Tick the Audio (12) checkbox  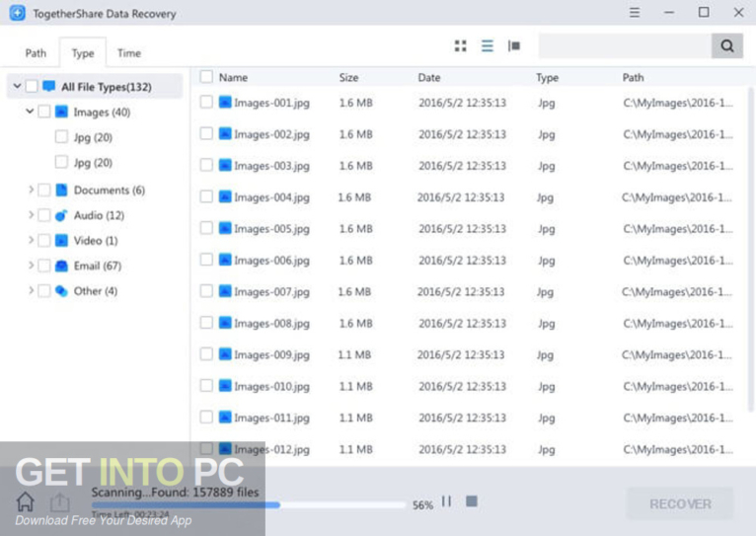pyautogui.click(x=43, y=215)
